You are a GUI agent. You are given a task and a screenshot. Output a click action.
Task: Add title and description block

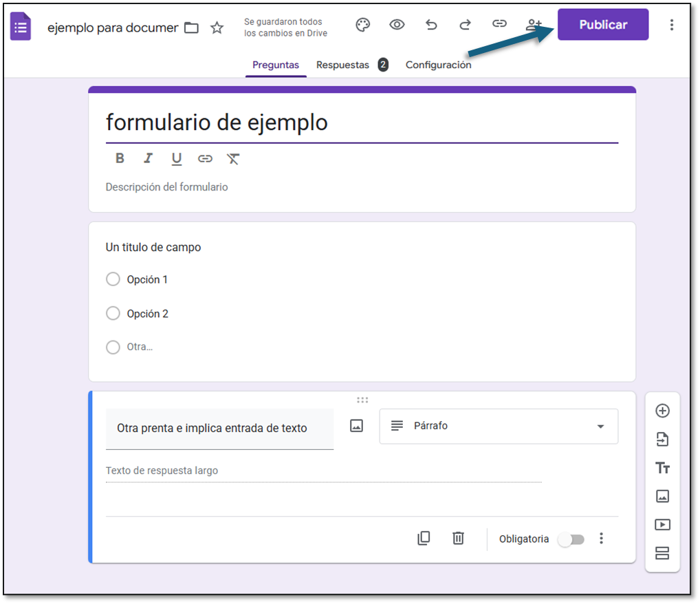(662, 468)
